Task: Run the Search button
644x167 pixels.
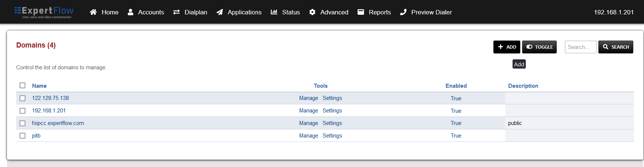Action: [615, 47]
